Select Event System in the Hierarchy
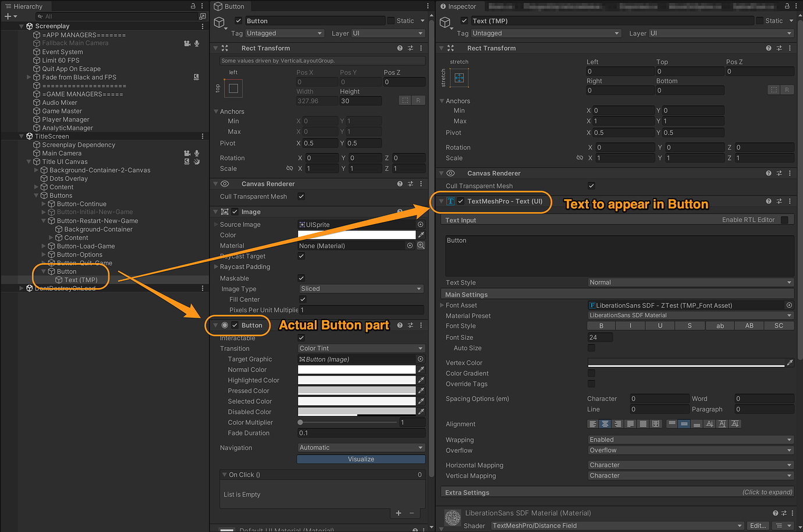This screenshot has height=532, width=803. [x=62, y=52]
